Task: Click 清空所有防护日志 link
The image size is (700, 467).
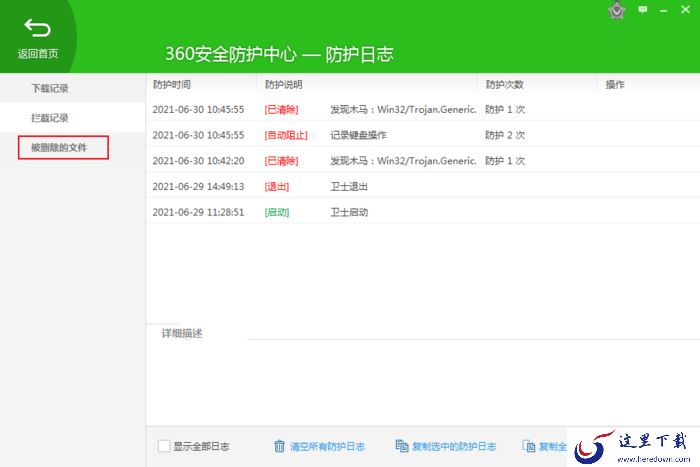Action: 327,446
